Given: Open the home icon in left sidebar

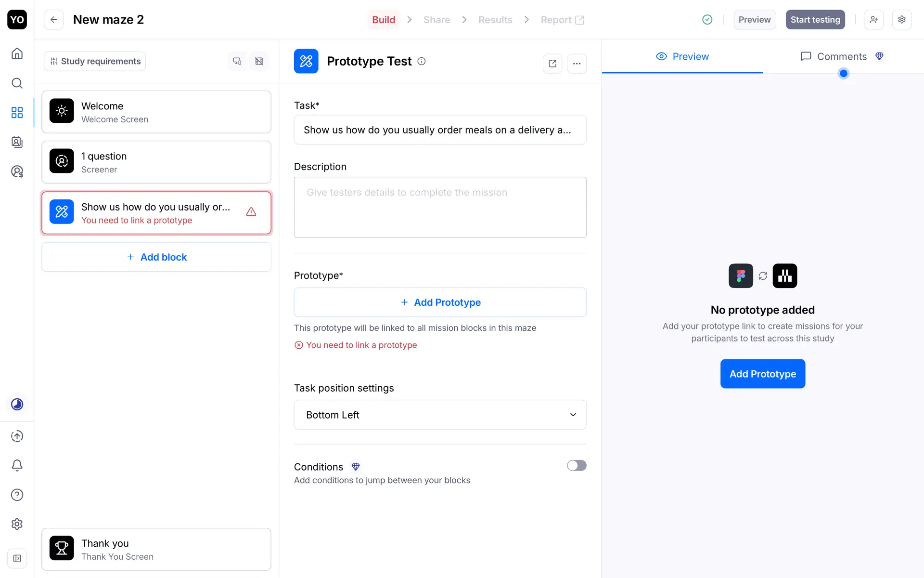Looking at the screenshot, I should point(17,53).
